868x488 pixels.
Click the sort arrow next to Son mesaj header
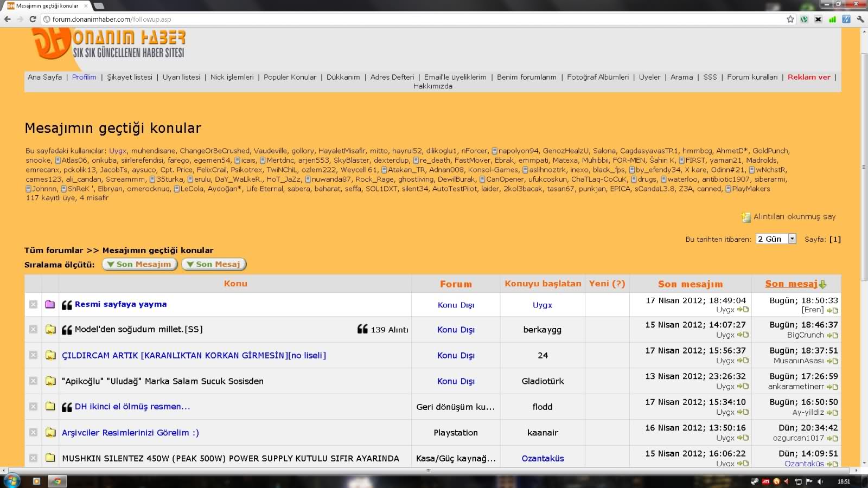822,284
